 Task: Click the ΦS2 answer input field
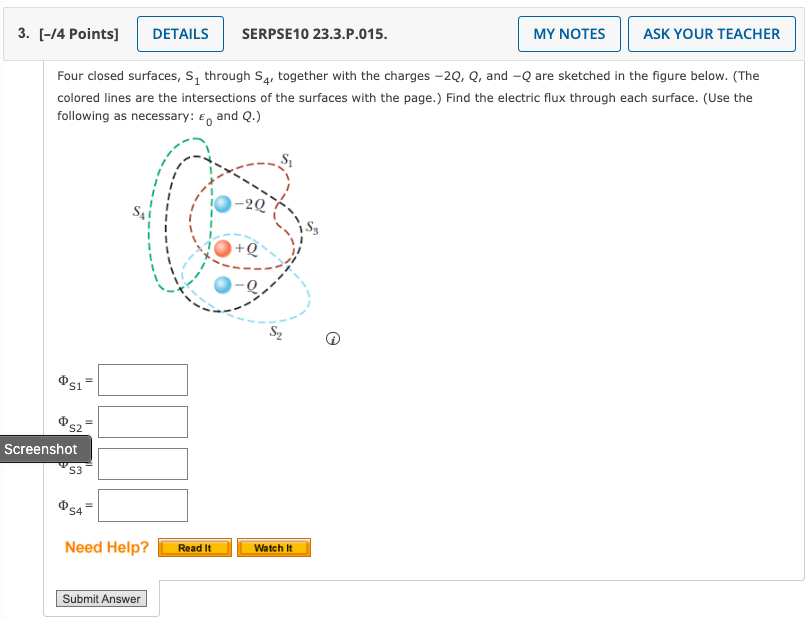[142, 421]
